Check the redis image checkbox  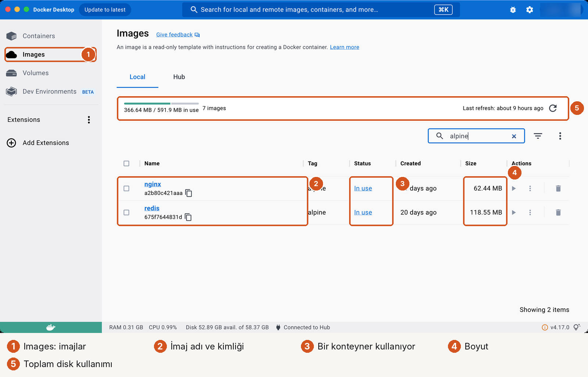pos(126,213)
